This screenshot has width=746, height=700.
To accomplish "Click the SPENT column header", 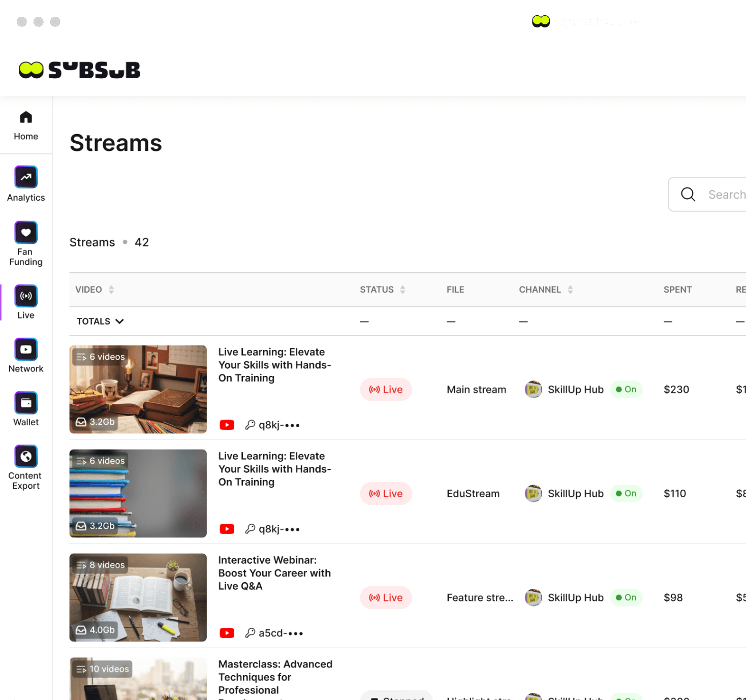I will point(677,290).
